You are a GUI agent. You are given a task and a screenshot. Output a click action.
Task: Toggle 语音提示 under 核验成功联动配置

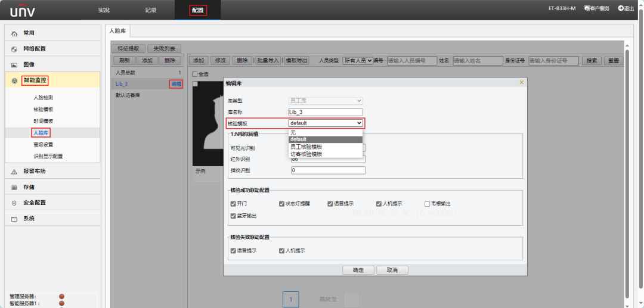point(330,203)
